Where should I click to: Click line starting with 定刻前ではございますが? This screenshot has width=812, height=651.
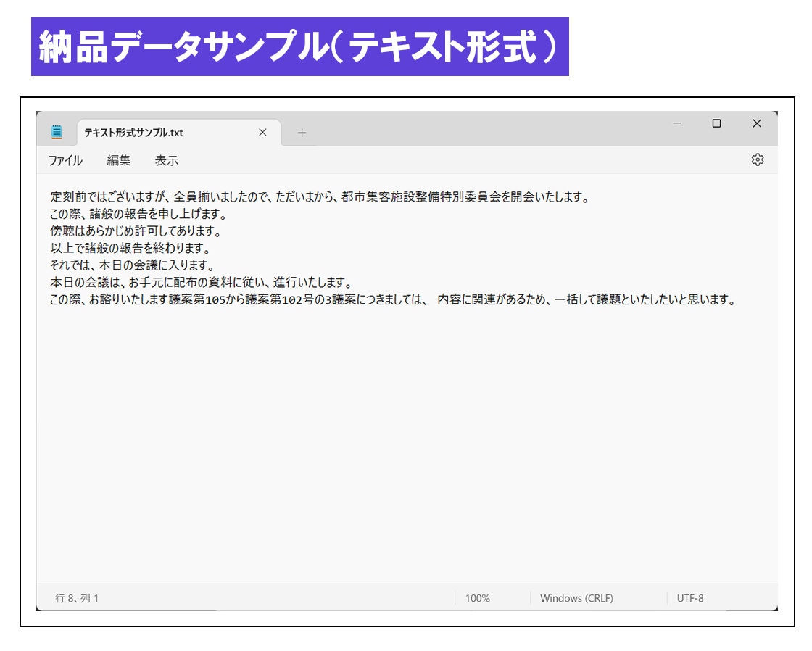point(320,196)
